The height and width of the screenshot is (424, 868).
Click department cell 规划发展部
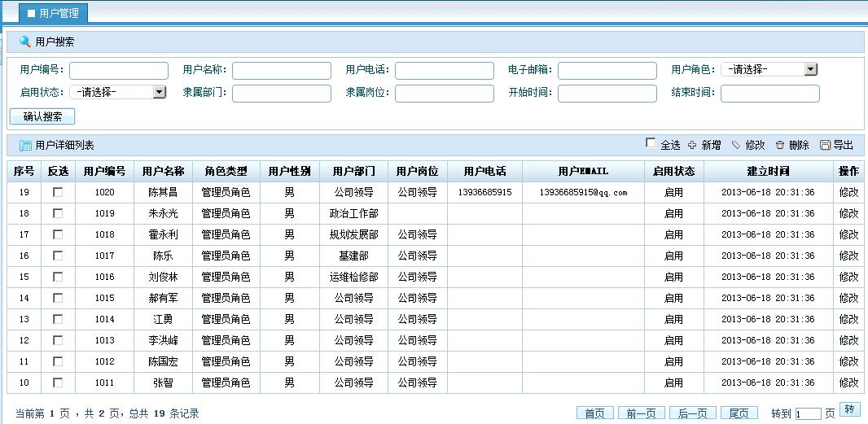click(x=353, y=234)
